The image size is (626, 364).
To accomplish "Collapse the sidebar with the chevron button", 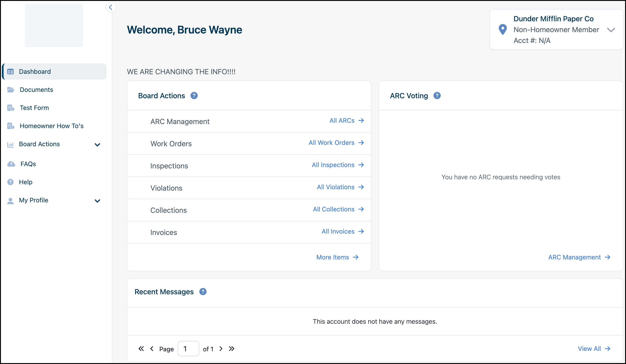I will click(x=111, y=7).
